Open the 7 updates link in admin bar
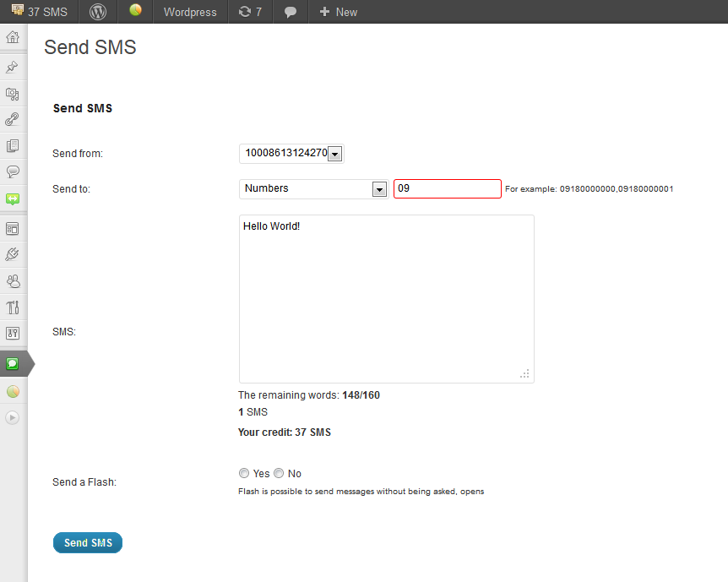The width and height of the screenshot is (728, 582). pos(250,12)
